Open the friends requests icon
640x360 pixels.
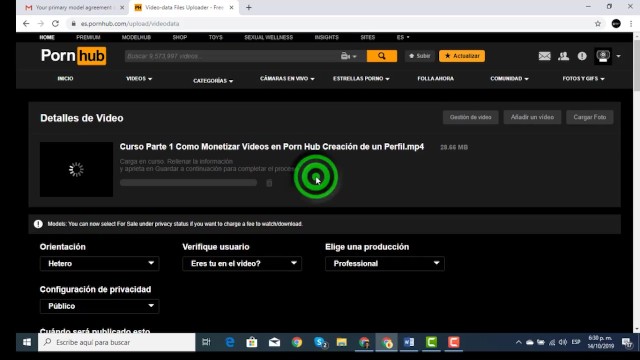coord(564,56)
